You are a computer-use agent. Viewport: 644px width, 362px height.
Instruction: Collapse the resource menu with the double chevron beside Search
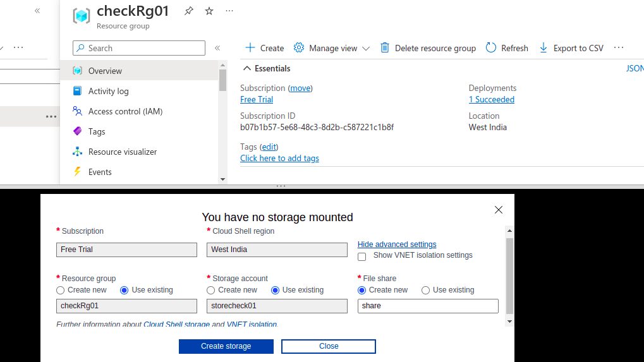point(217,48)
